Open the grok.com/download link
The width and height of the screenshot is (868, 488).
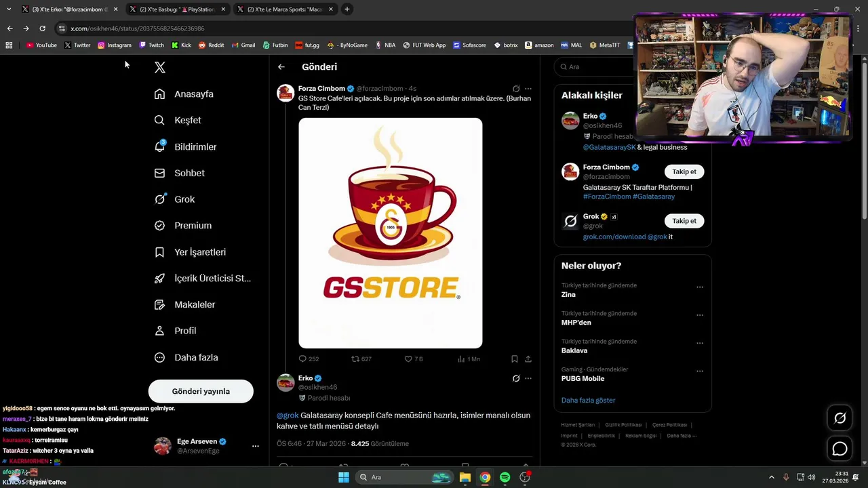coord(614,237)
